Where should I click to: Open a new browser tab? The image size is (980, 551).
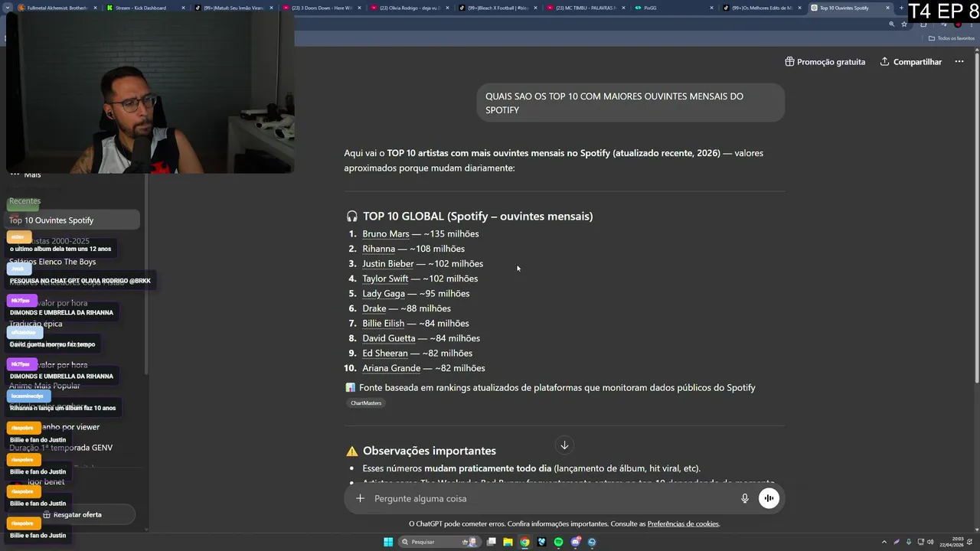pyautogui.click(x=902, y=8)
